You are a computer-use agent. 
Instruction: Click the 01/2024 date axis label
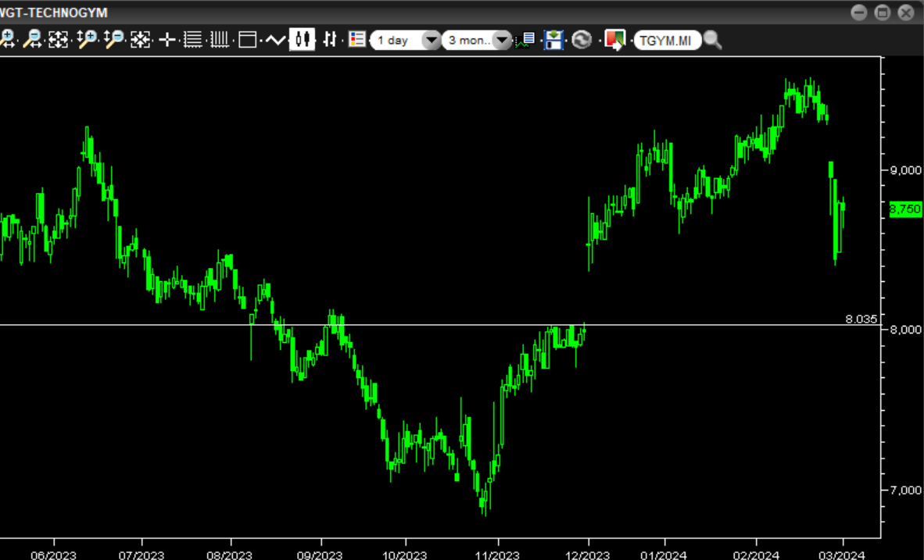pyautogui.click(x=664, y=555)
